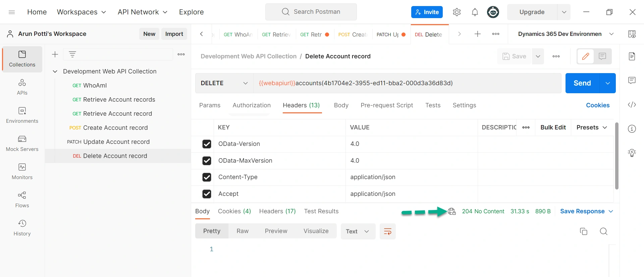Uncheck the OData-Version header

pos(207,144)
